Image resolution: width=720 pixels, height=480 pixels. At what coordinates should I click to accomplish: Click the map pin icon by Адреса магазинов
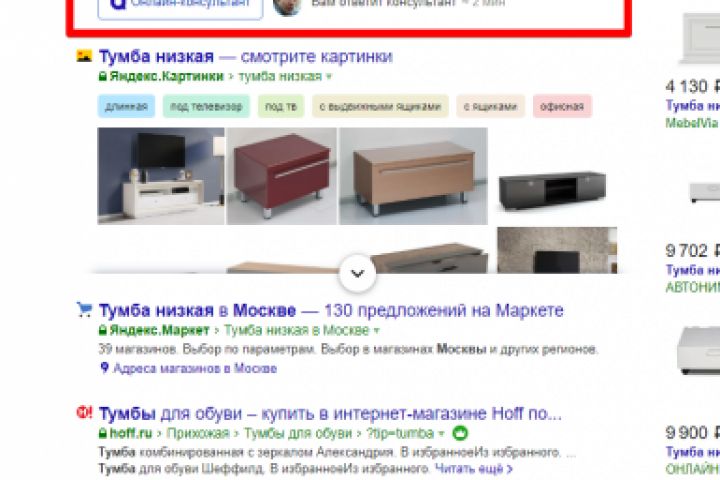click(x=104, y=367)
